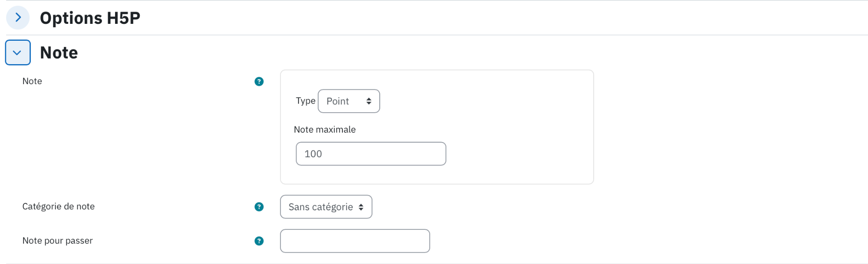Click the Type label text
This screenshot has width=868, height=264.
click(x=306, y=101)
